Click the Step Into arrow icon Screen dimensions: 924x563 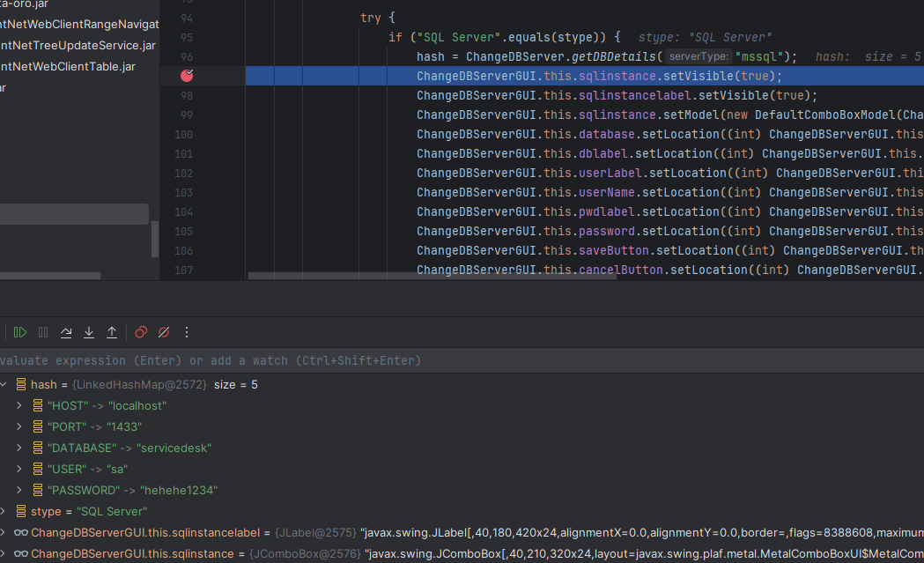[x=89, y=332]
